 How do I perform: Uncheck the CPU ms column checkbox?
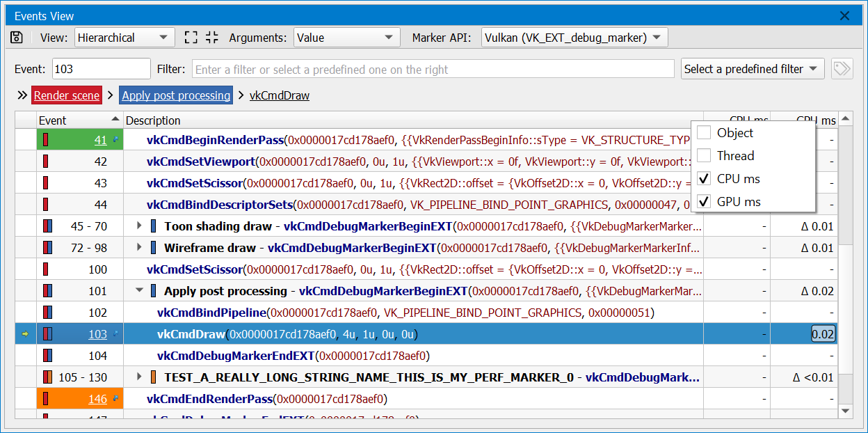click(x=704, y=179)
